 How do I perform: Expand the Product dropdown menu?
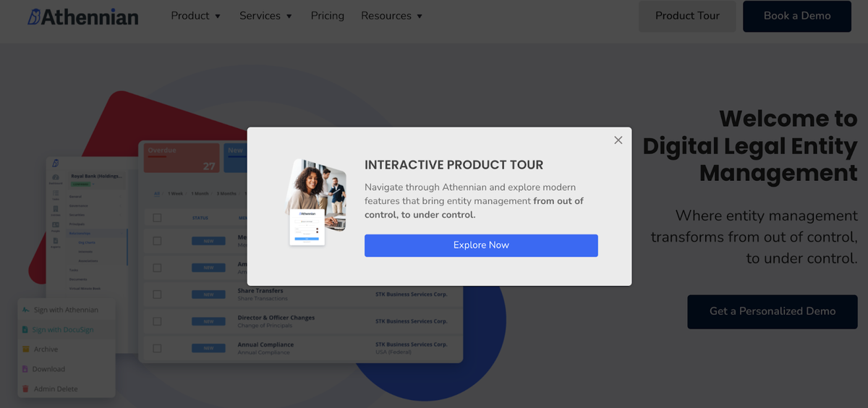pos(196,16)
